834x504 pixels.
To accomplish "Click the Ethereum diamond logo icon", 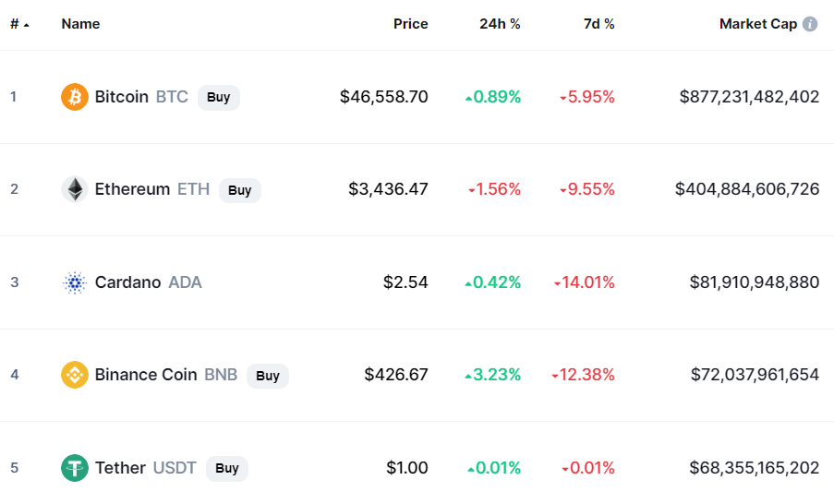I will (x=75, y=189).
